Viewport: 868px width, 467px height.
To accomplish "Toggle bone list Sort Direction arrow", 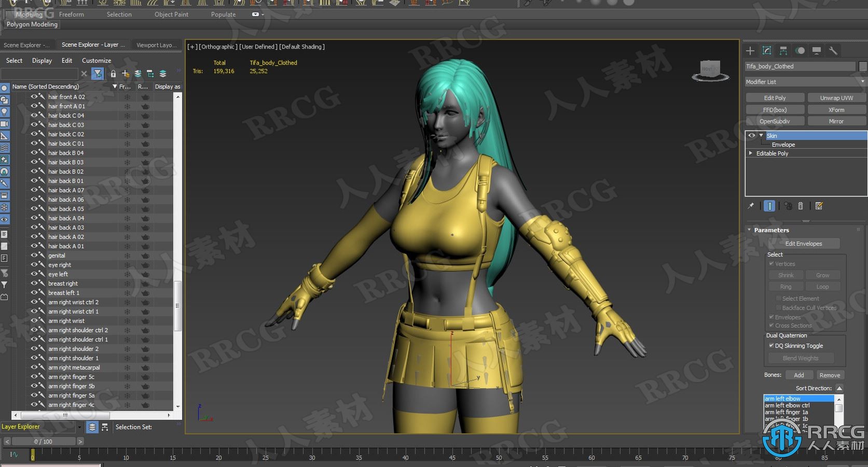I will [839, 388].
